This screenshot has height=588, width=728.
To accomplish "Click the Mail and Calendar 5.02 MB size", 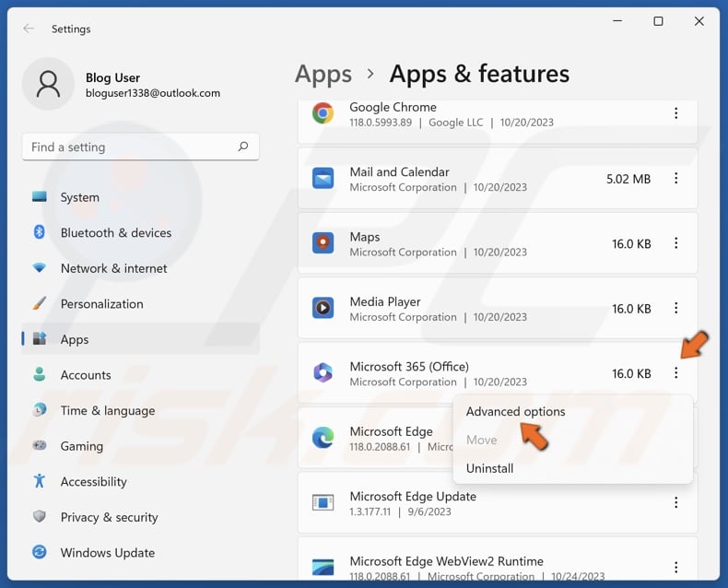I will (x=628, y=179).
